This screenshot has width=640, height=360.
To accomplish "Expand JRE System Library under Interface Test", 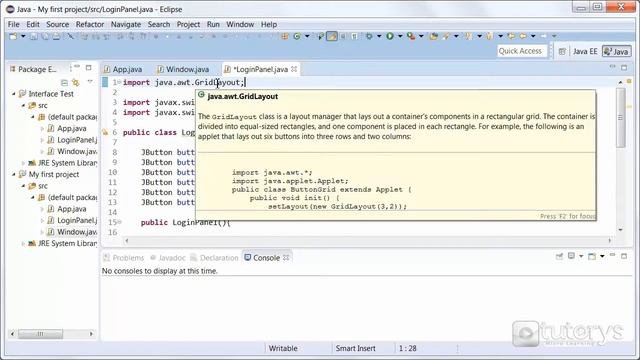I will pos(23,163).
